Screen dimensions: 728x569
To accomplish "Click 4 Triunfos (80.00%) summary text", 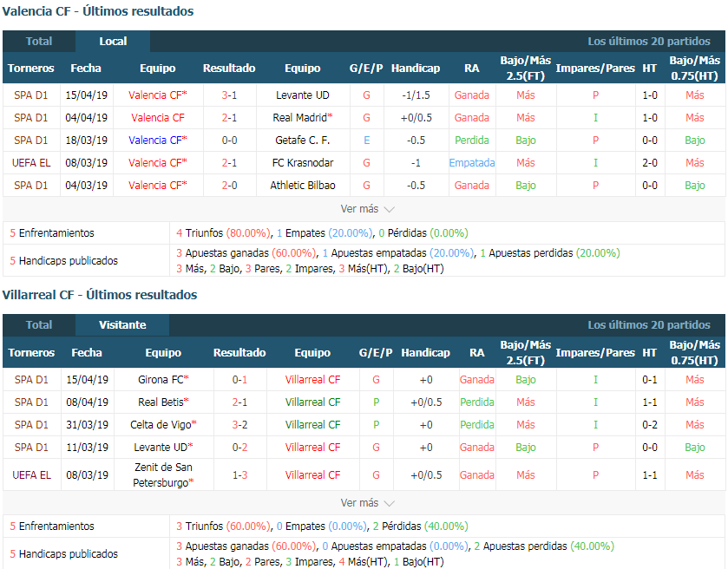I will 223,233.
